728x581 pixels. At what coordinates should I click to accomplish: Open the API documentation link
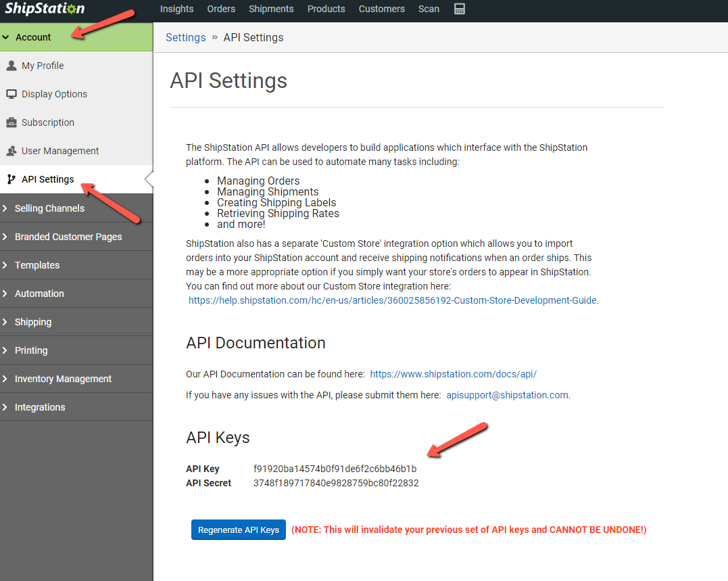[453, 374]
